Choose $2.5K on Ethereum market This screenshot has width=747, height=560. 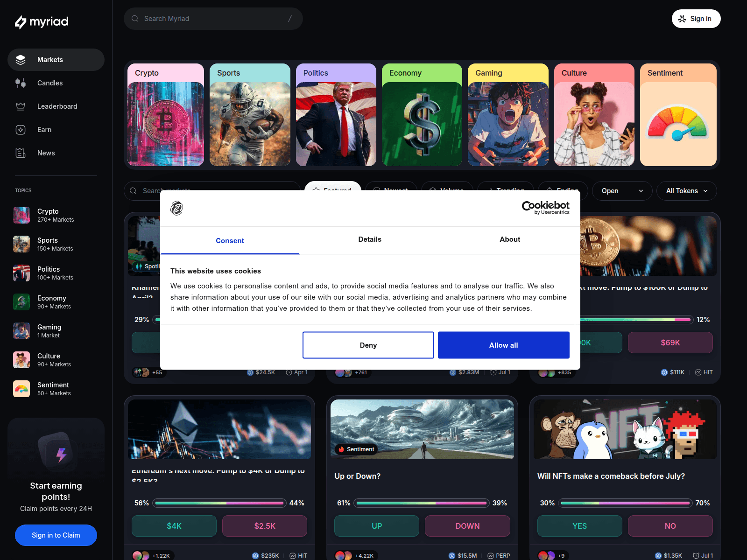pyautogui.click(x=265, y=526)
